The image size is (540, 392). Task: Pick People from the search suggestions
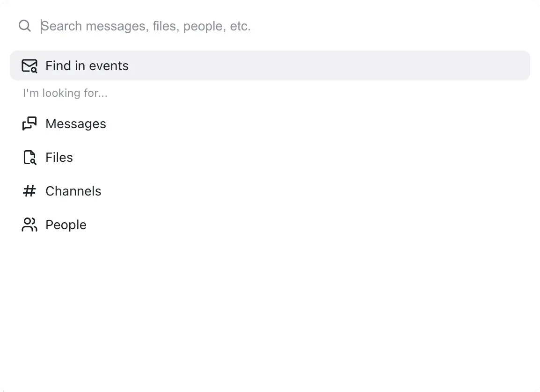pos(66,225)
